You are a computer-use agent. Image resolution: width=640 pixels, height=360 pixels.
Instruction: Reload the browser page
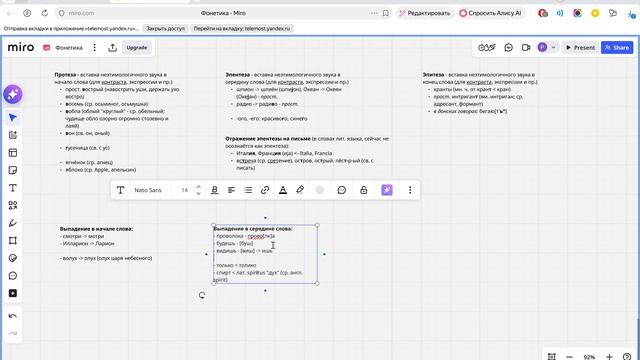click(44, 13)
